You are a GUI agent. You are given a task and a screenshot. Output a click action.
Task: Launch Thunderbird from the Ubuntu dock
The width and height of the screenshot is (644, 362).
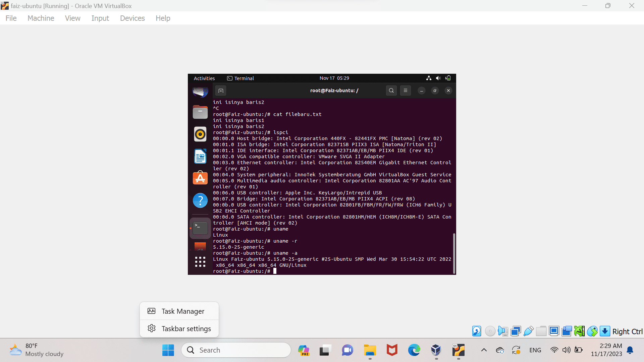coord(200,92)
